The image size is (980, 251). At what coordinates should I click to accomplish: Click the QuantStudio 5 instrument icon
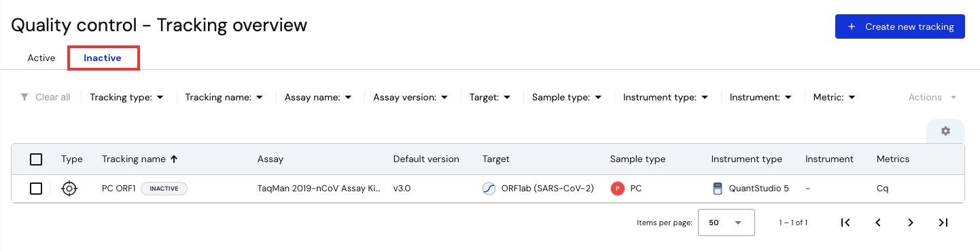click(717, 189)
